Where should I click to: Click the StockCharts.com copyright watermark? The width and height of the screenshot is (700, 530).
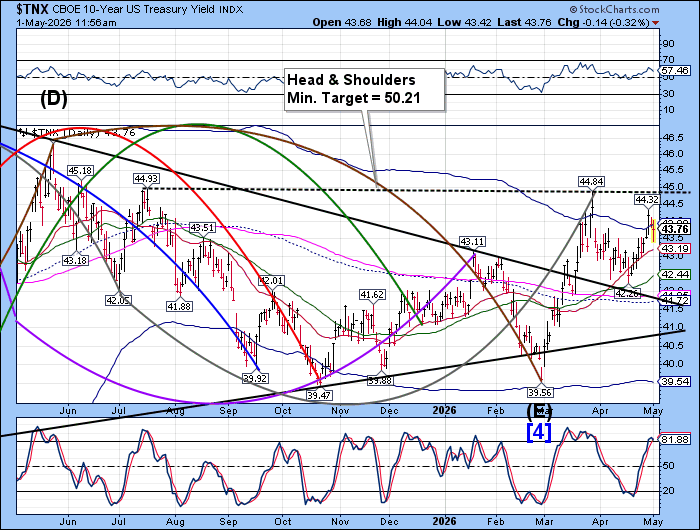click(x=614, y=9)
